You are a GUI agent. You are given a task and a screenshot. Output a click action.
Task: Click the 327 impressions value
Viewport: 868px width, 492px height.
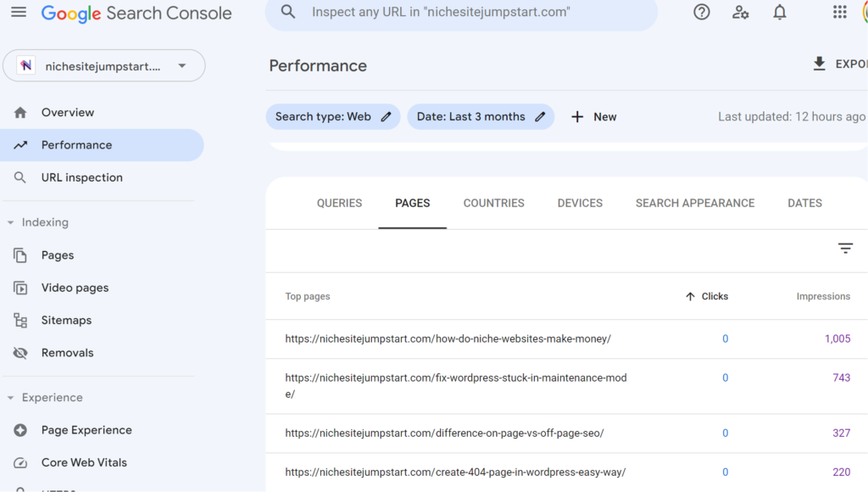click(842, 433)
